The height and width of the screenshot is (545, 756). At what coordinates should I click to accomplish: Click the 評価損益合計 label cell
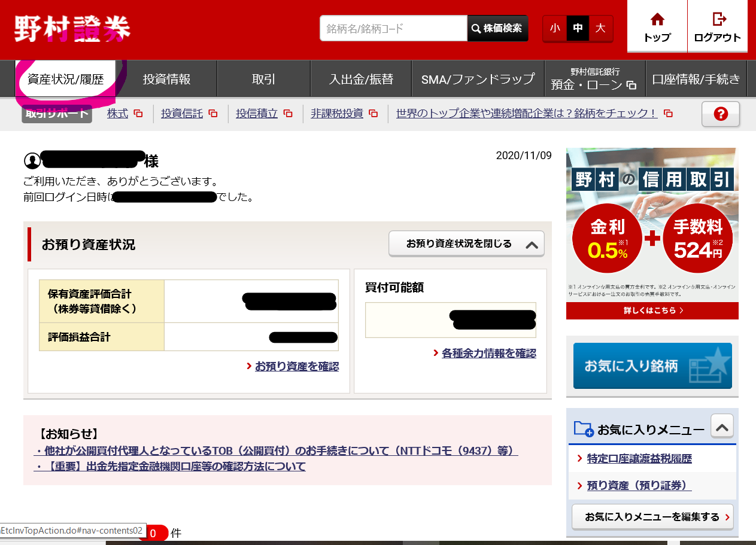click(x=102, y=337)
